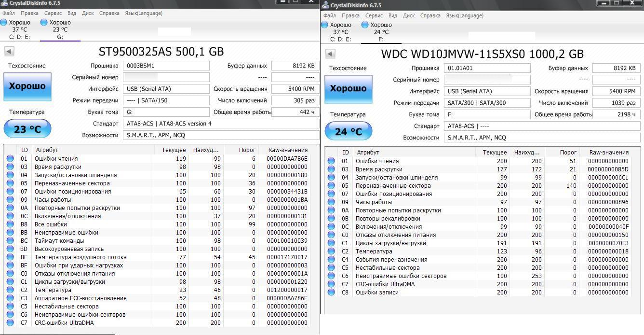Select the Аппаратное ECC-восстановление row

161,298
